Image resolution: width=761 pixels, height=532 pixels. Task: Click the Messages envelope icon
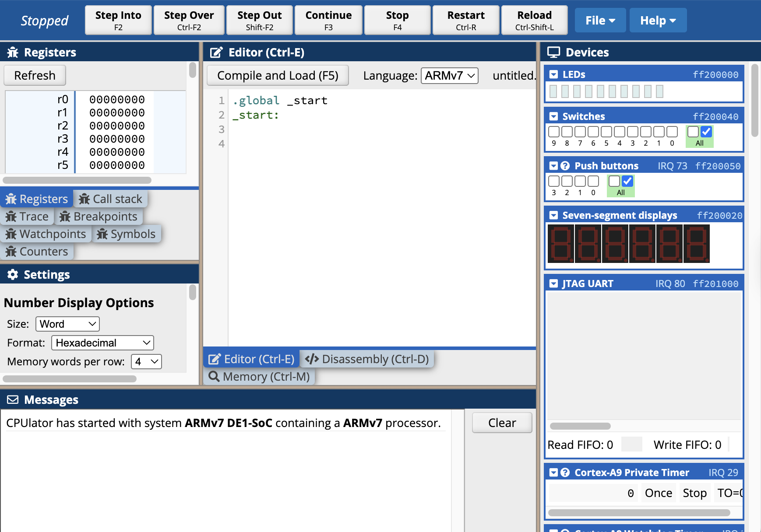[12, 399]
